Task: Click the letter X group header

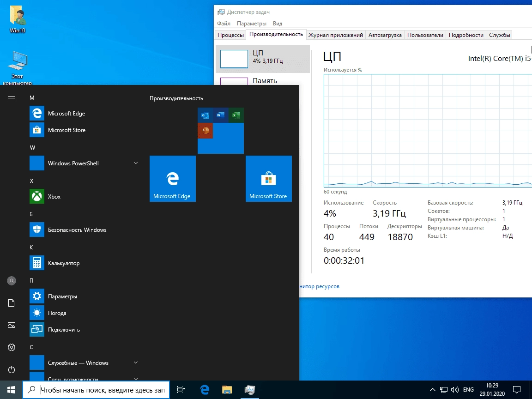Action: (x=31, y=181)
